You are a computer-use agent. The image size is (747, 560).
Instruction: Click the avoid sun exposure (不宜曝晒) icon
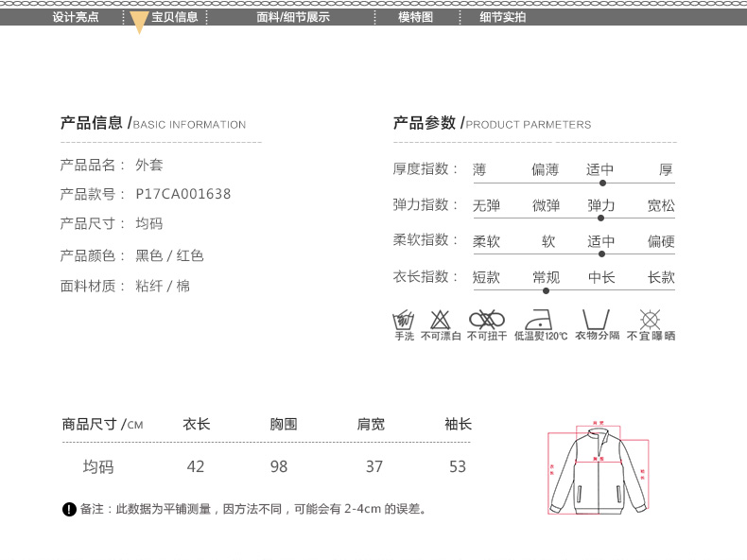point(650,319)
